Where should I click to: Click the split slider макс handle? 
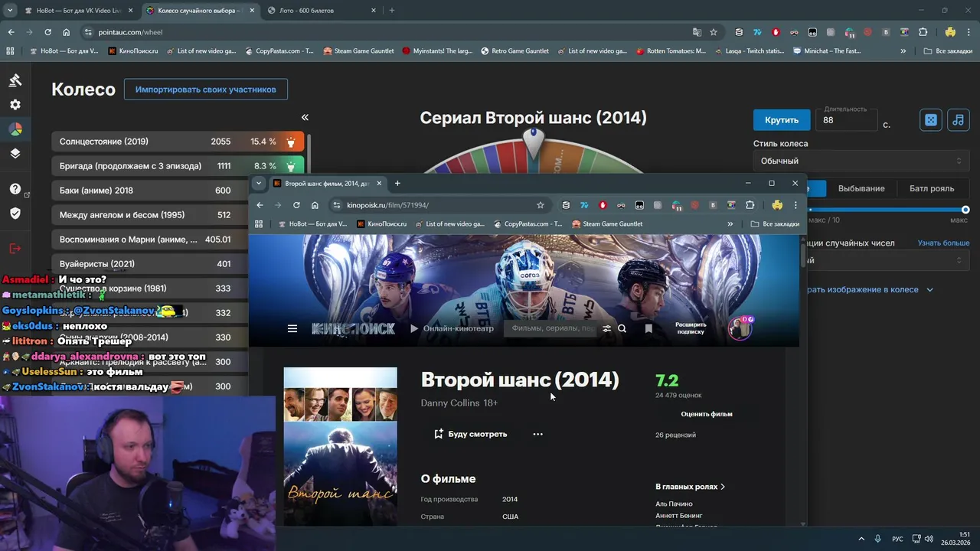click(x=965, y=210)
